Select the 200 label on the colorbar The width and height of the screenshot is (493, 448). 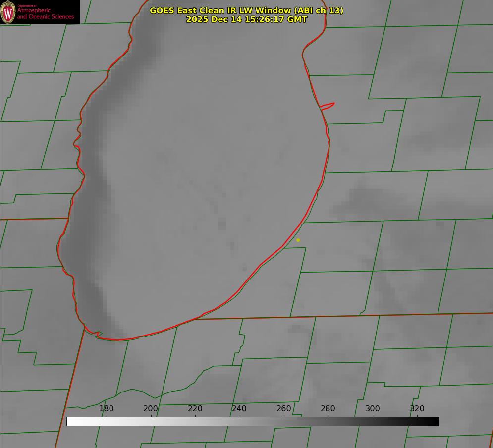(x=151, y=408)
